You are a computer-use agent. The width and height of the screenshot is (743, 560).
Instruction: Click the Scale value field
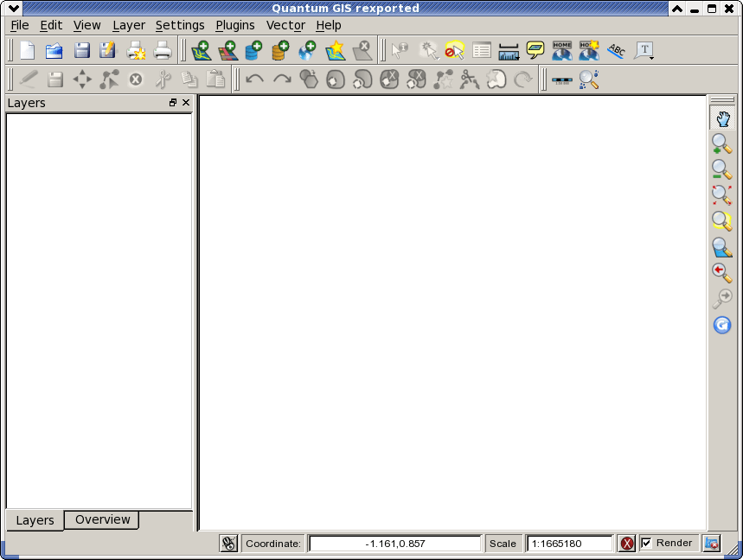pos(570,544)
